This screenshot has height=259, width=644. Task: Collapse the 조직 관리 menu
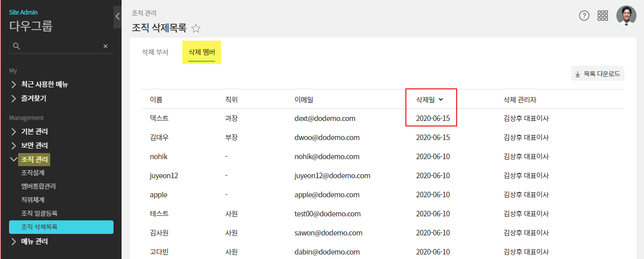(x=35, y=160)
